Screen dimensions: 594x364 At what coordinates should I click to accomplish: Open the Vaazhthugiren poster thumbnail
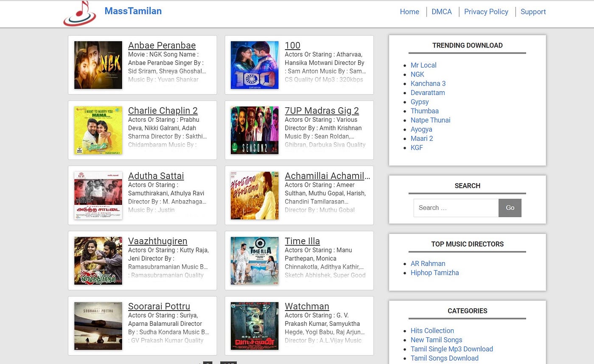tap(98, 261)
